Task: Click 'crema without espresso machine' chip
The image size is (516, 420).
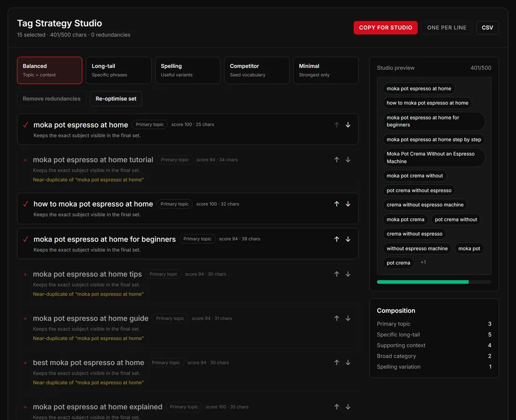Action: 425,204
